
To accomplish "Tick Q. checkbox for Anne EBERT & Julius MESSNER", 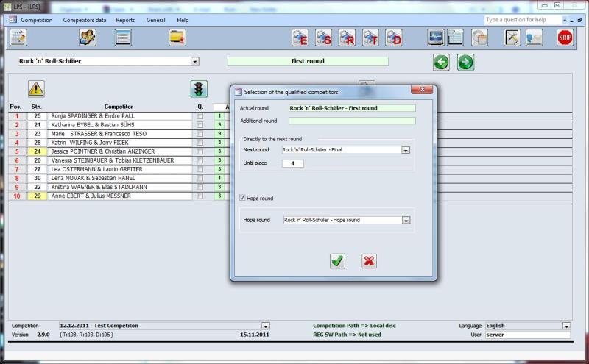I will point(200,196).
